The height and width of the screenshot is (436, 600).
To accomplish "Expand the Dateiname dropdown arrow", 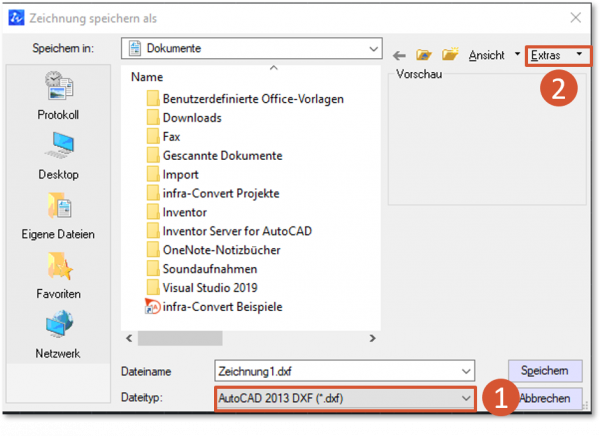I will 466,371.
